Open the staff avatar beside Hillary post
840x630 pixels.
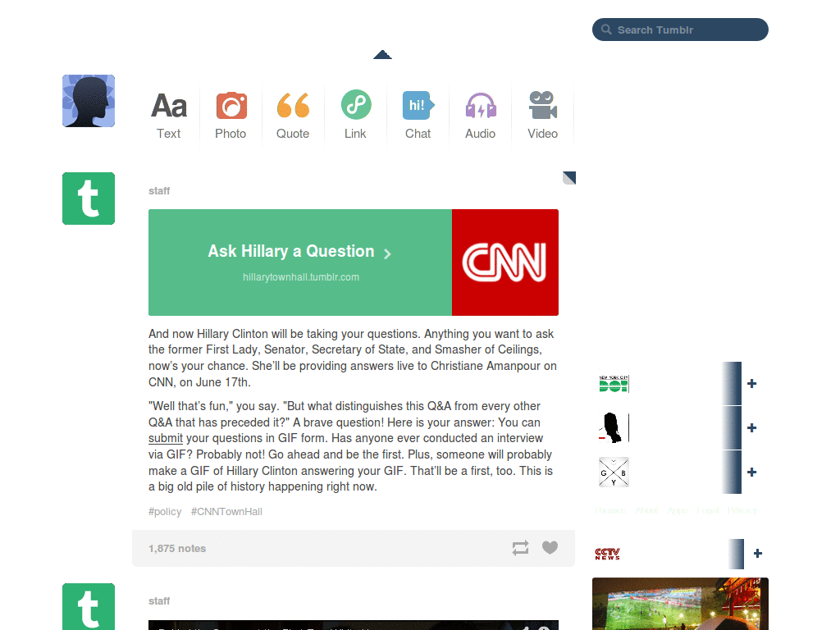point(89,199)
